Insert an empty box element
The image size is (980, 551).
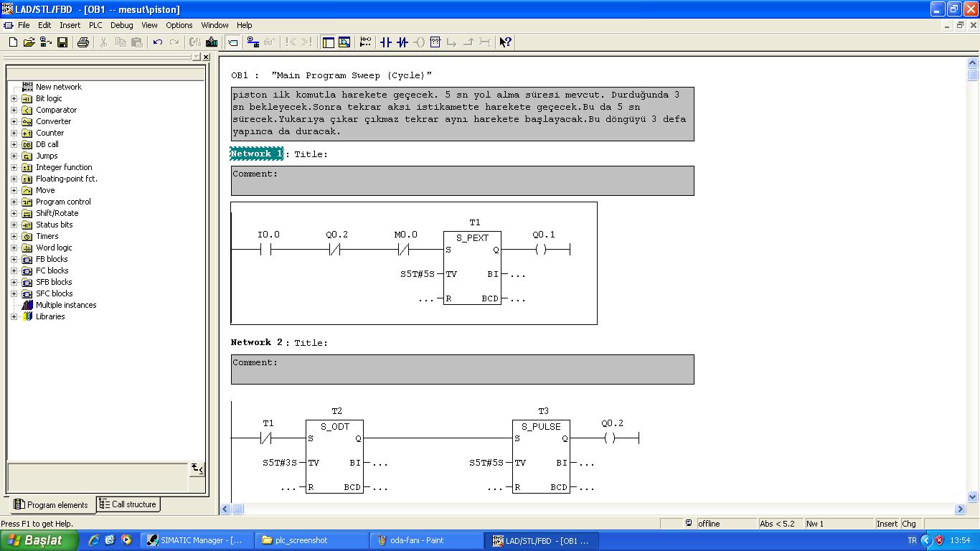coord(435,42)
